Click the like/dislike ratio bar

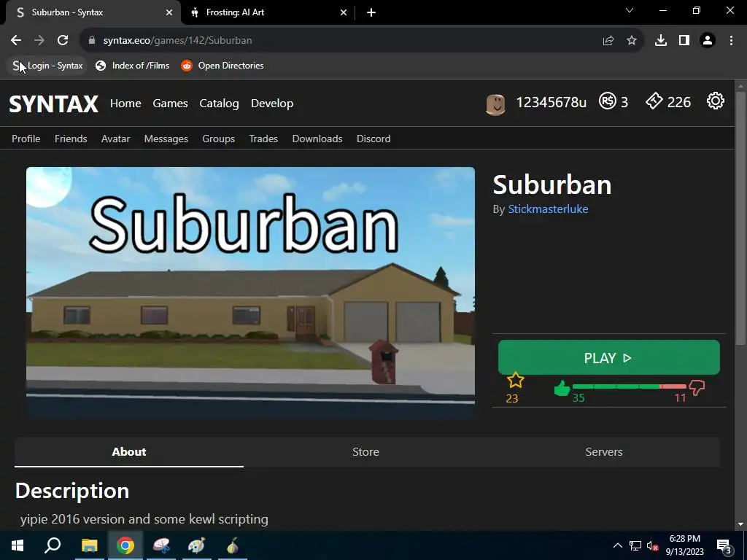630,386
